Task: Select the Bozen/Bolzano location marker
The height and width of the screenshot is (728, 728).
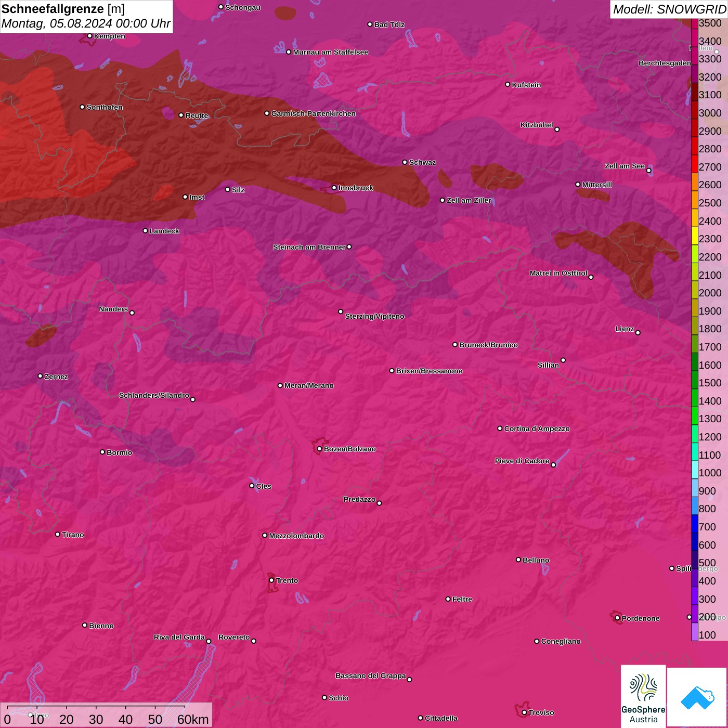Action: pyautogui.click(x=319, y=449)
